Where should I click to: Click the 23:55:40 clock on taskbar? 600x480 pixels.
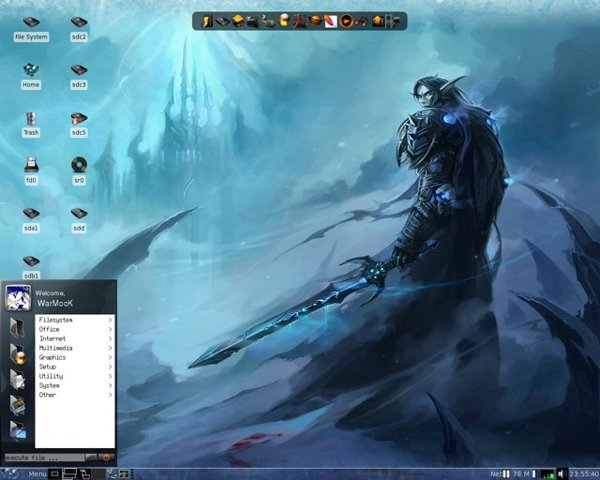pos(584,474)
